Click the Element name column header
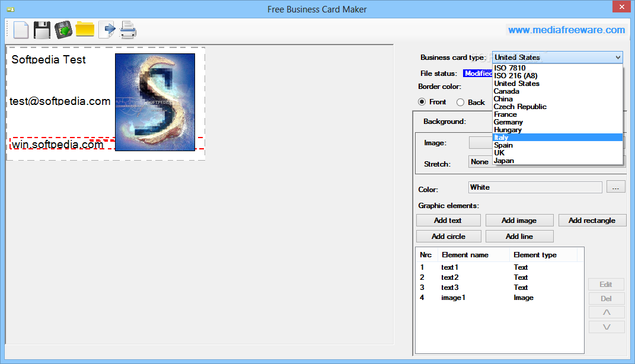 tap(473, 255)
